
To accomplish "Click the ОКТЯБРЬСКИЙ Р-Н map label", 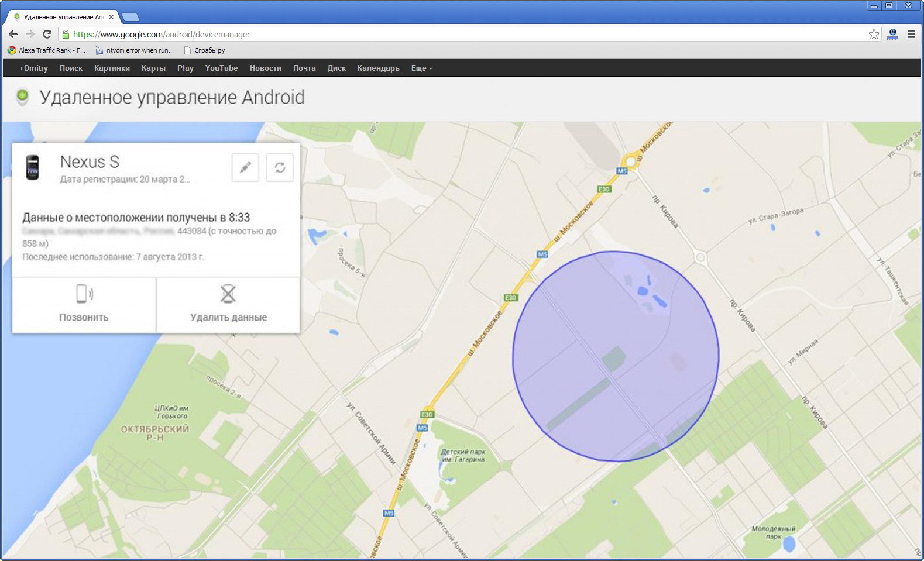I will click(x=155, y=433).
